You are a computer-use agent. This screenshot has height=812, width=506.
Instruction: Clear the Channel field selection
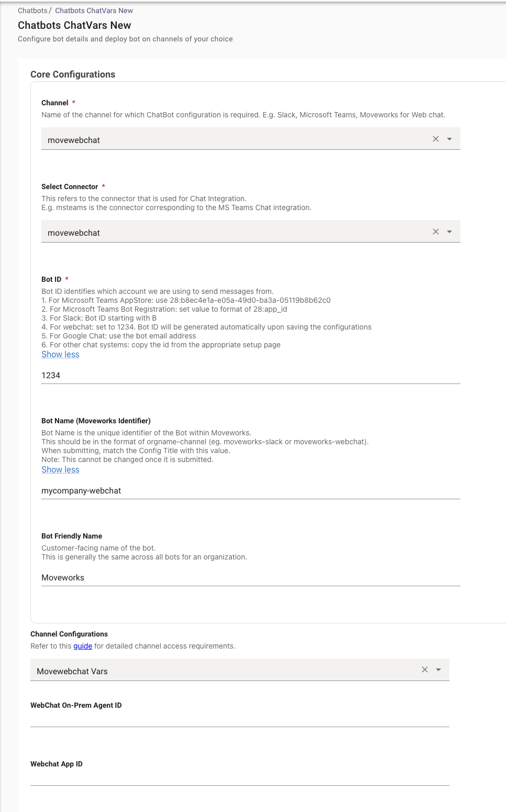tap(435, 139)
